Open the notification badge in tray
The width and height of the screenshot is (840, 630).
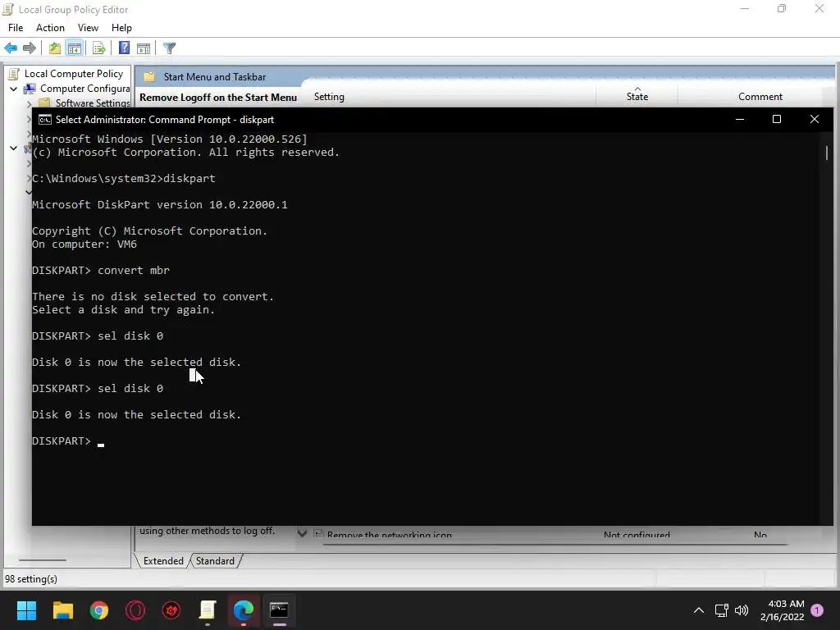(x=817, y=610)
